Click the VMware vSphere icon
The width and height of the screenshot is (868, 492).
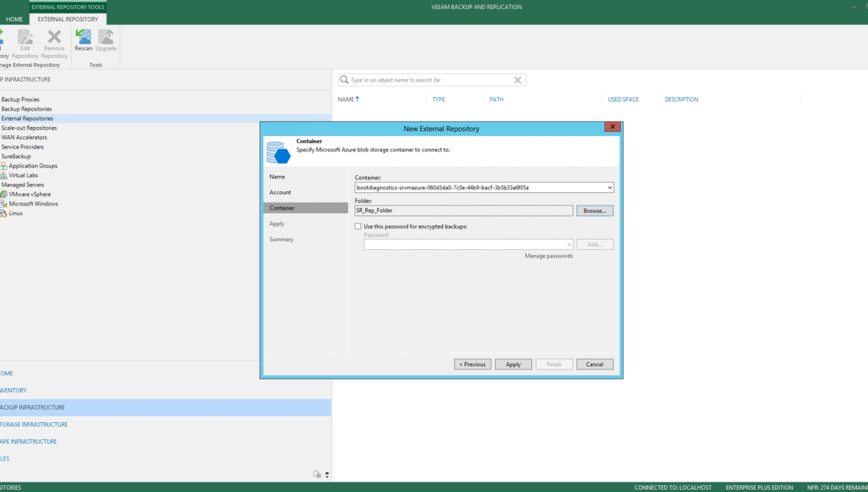pos(4,194)
